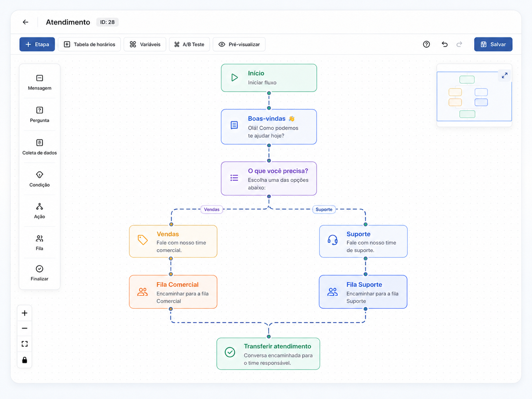Click the Suporte connection label
Viewport: 532px width, 399px height.
[x=324, y=209]
